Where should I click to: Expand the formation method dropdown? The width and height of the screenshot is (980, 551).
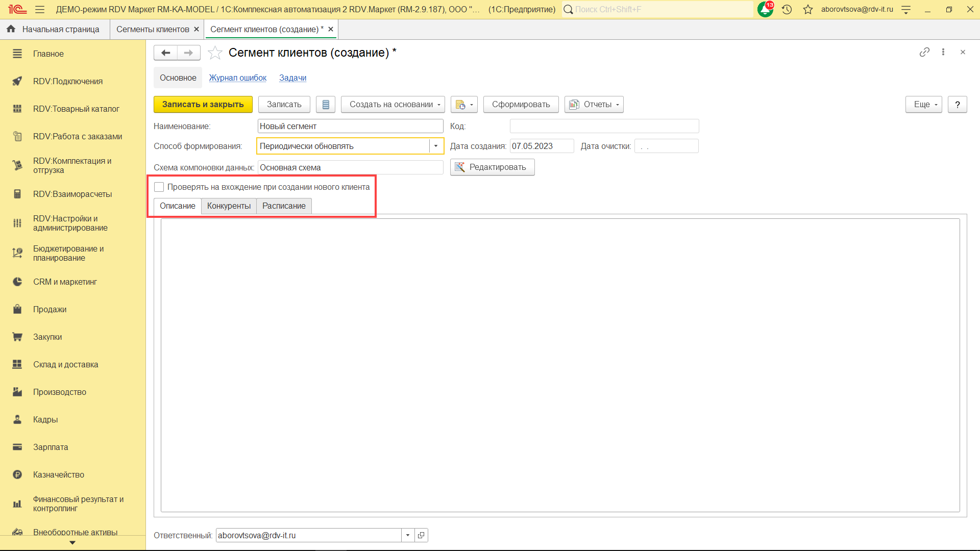pyautogui.click(x=436, y=146)
